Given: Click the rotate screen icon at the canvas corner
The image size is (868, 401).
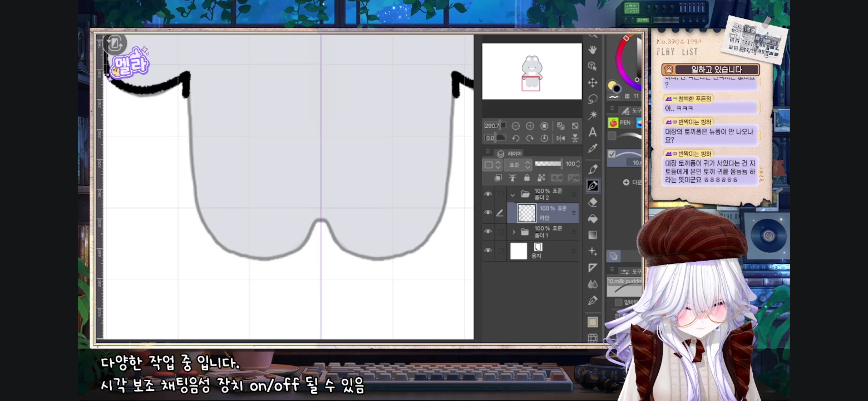Looking at the screenshot, I should (x=115, y=43).
